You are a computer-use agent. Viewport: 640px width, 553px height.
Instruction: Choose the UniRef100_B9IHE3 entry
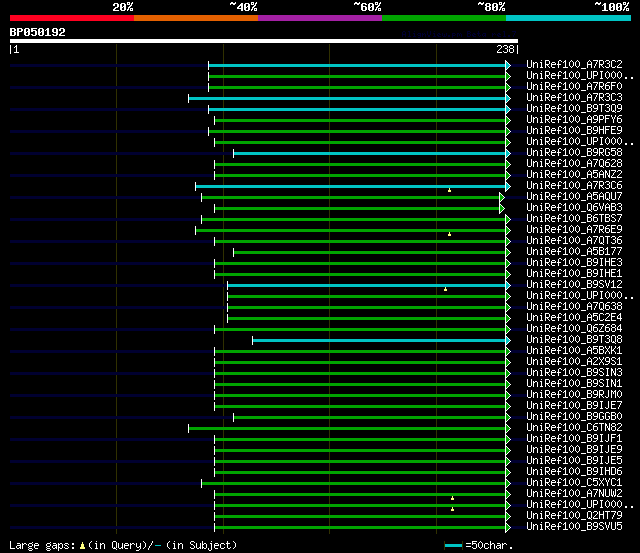tap(574, 263)
